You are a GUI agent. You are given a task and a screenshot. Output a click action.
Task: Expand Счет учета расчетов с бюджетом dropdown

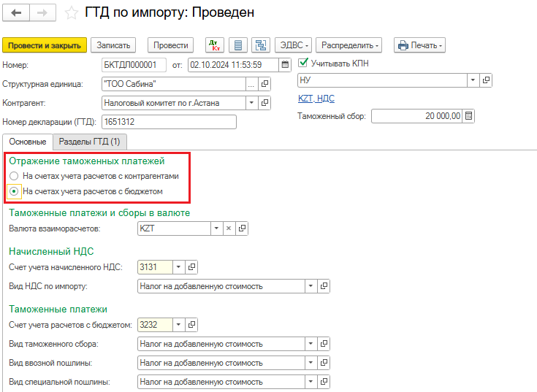pos(178,324)
